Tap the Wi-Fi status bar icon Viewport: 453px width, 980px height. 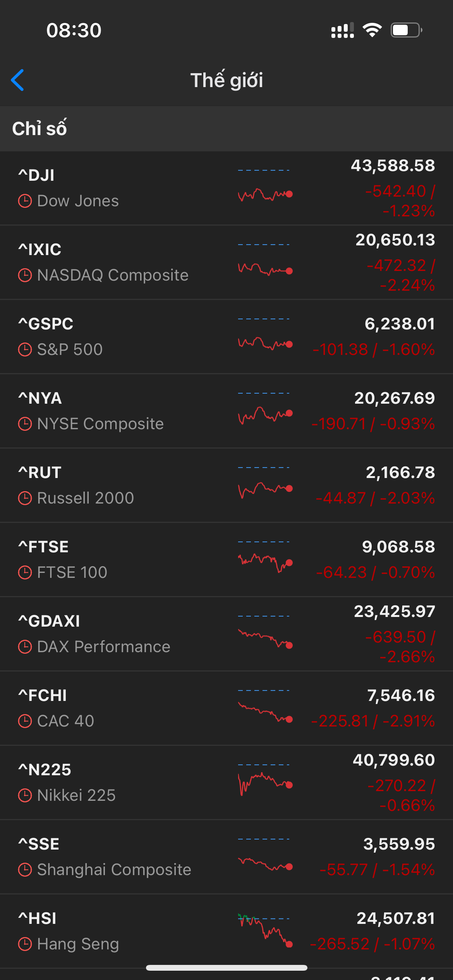pyautogui.click(x=372, y=30)
